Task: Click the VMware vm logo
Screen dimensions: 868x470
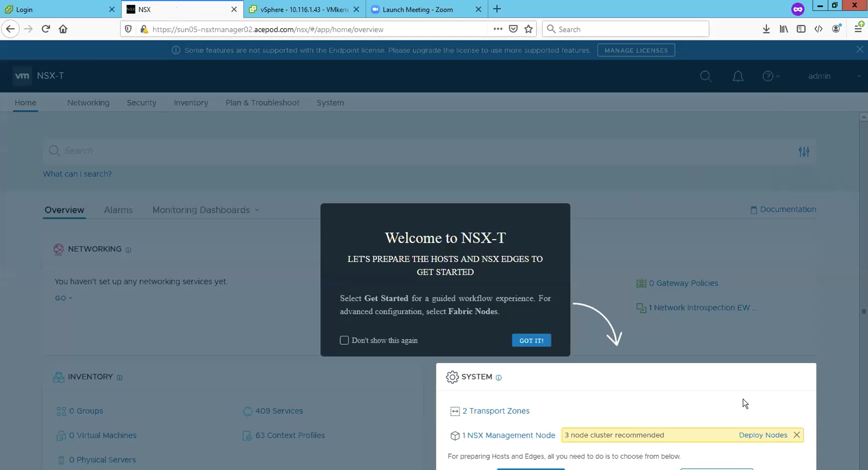Action: pyautogui.click(x=22, y=76)
